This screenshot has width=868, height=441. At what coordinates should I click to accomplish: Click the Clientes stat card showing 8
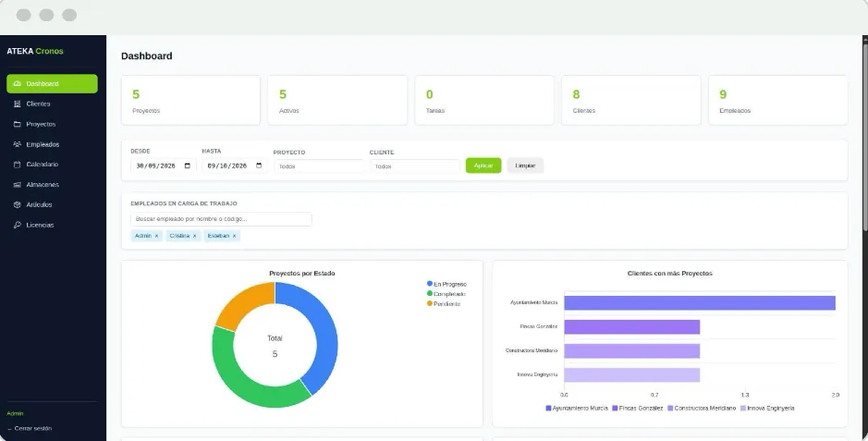(631, 100)
